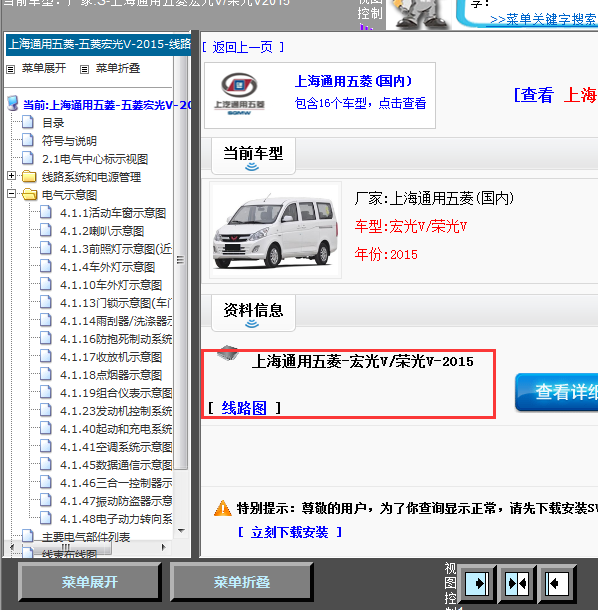Open 4.1.40起动和充电系统 entry
Screen dimensions: 598x610
tap(116, 429)
